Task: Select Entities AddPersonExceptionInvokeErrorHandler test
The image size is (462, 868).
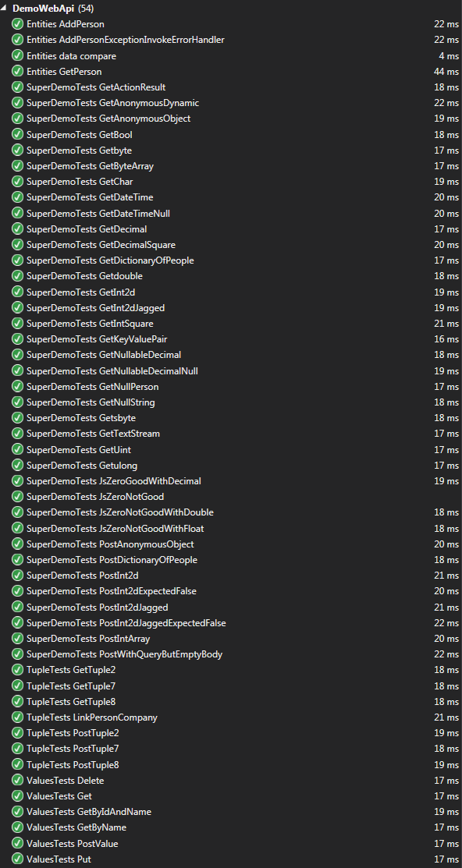Action: (231, 40)
